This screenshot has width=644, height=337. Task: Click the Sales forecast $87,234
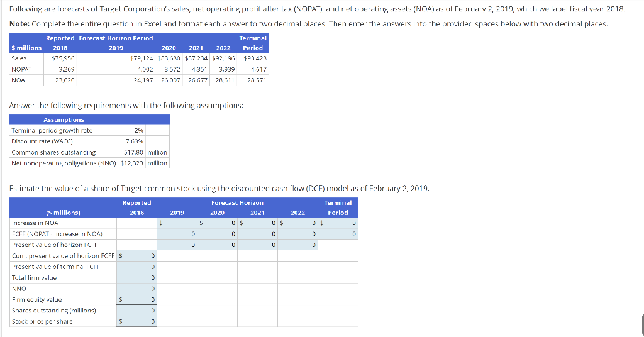(x=196, y=58)
